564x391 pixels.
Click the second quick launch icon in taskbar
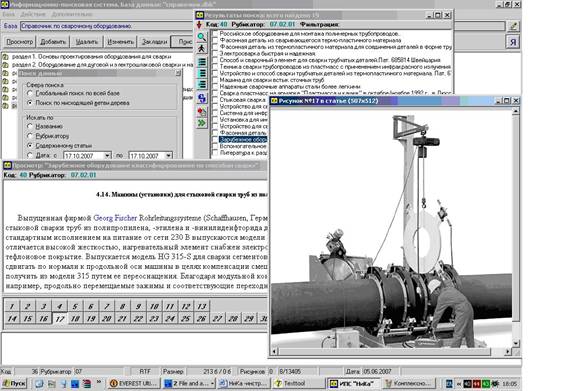click(51, 383)
